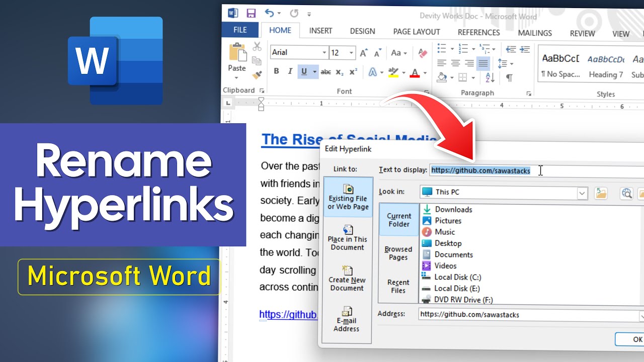Click the Bullets list icon
644x362 pixels.
coord(442,49)
